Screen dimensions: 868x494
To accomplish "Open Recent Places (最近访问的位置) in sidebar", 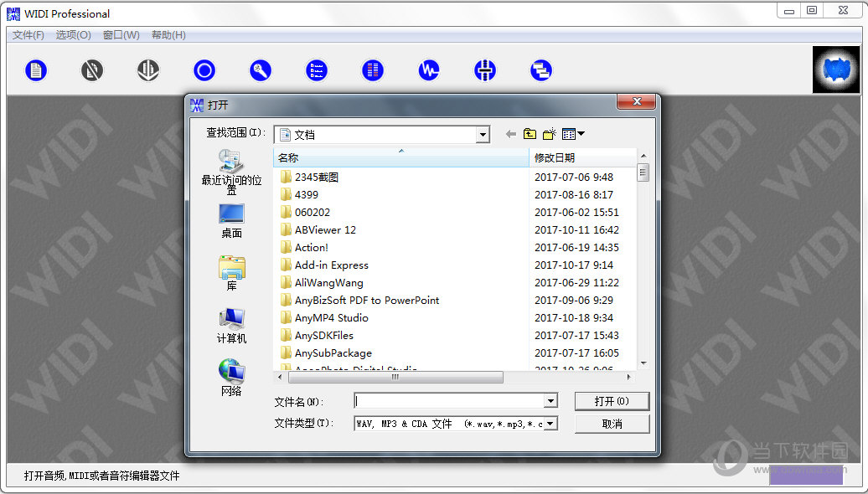I will click(x=231, y=172).
